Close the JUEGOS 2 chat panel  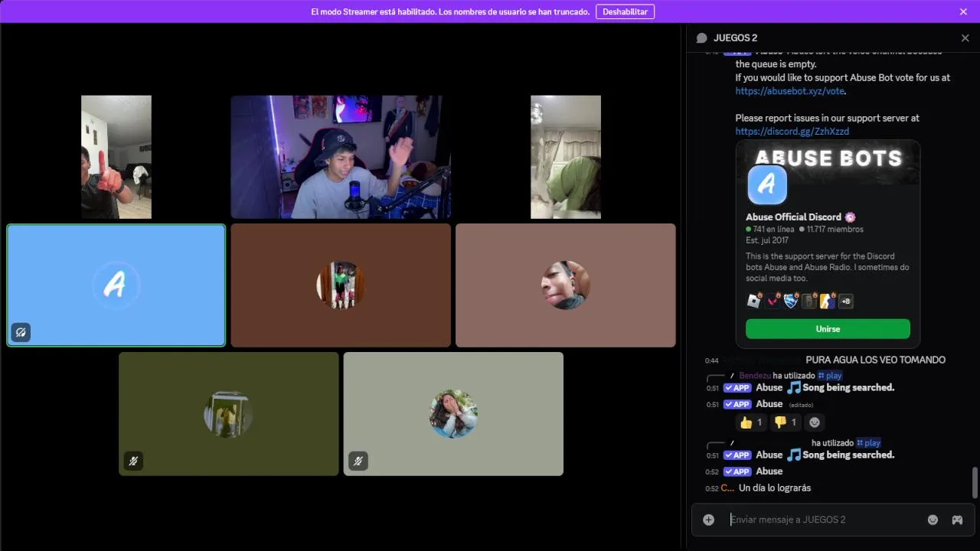click(965, 37)
